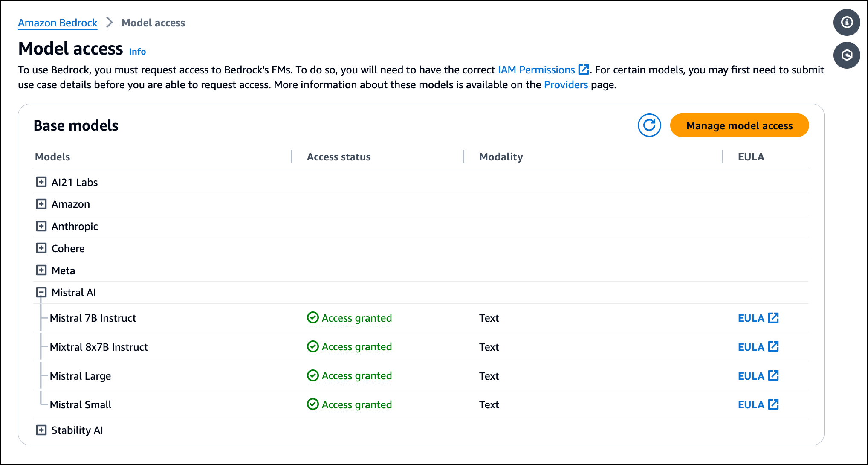This screenshot has height=465, width=868.
Task: Go to Amazon Bedrock breadcrumb link
Action: pyautogui.click(x=58, y=23)
